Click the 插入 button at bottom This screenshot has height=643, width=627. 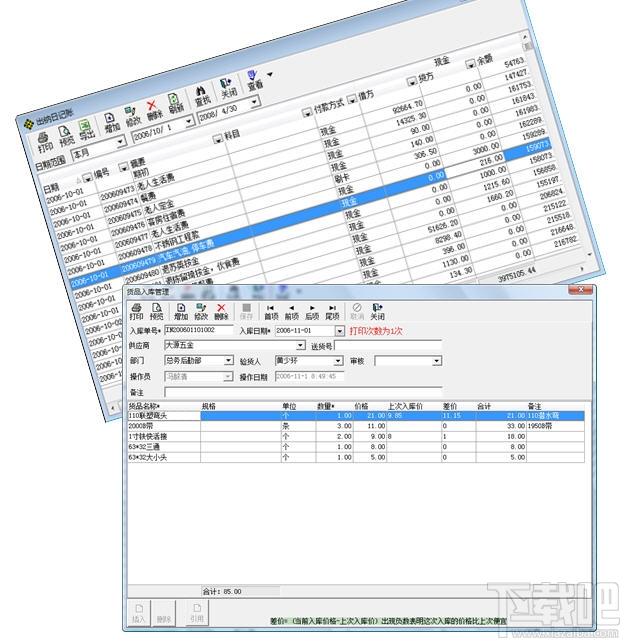pos(139,613)
